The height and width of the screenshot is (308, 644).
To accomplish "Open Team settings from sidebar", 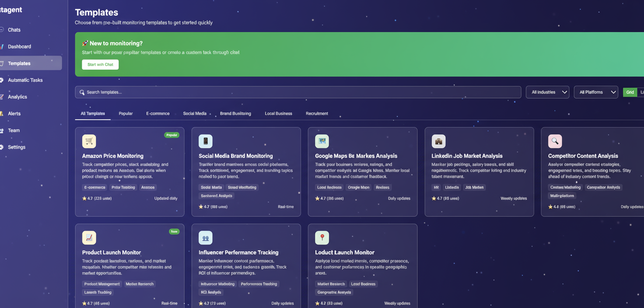I will tap(14, 130).
